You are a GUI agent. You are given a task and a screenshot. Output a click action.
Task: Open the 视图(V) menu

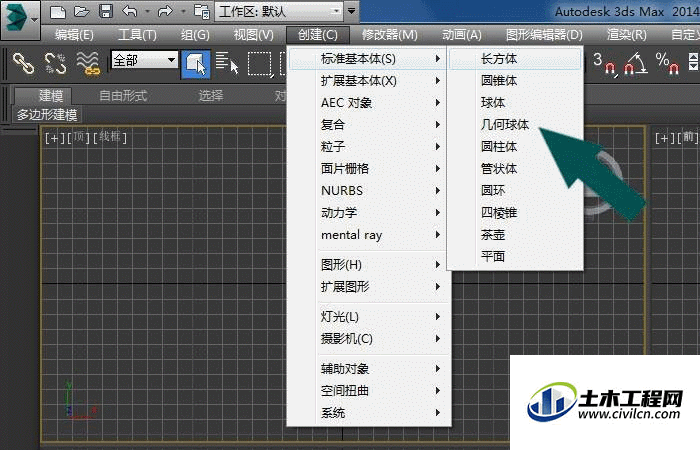click(254, 35)
